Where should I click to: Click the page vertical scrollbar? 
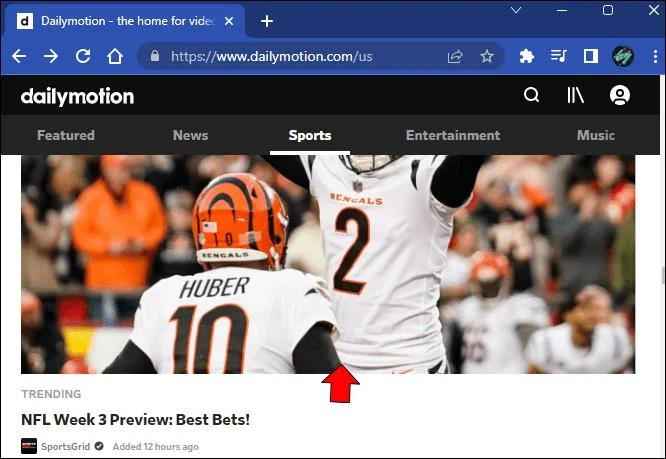663,275
